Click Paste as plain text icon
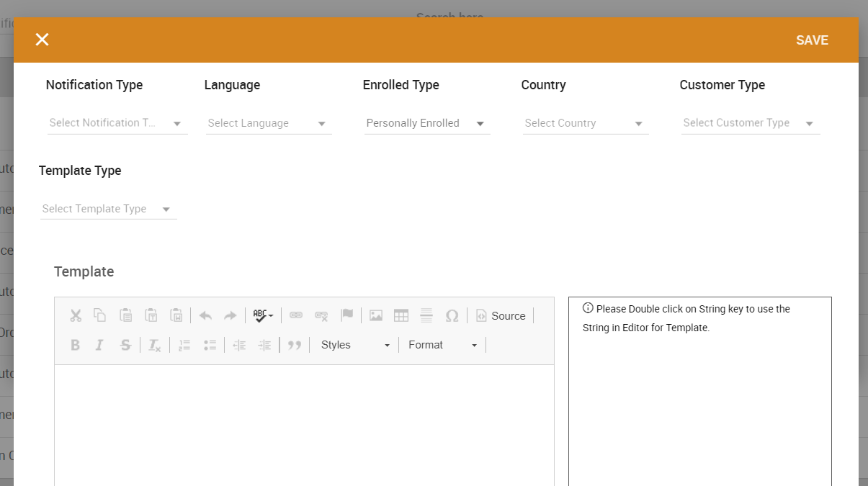 [x=151, y=315]
